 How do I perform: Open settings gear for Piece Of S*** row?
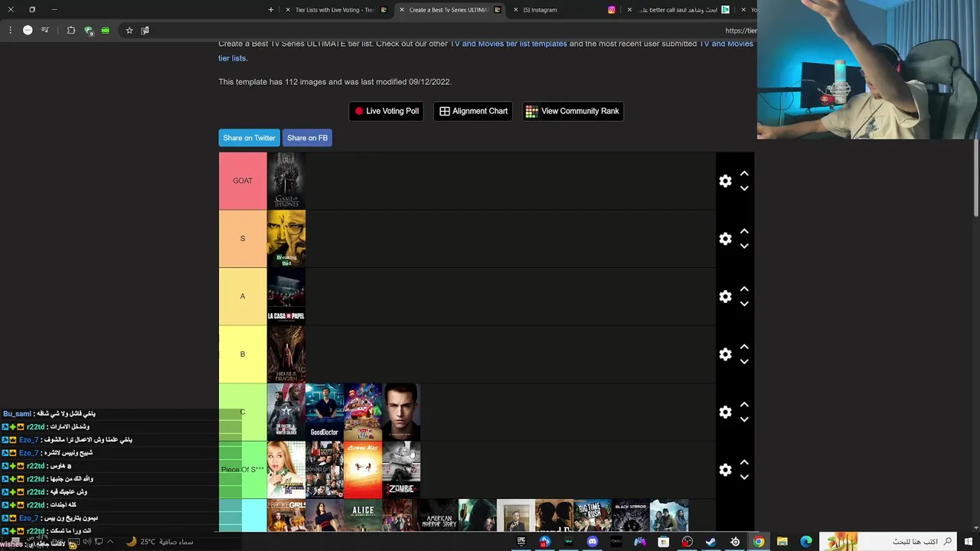point(725,470)
